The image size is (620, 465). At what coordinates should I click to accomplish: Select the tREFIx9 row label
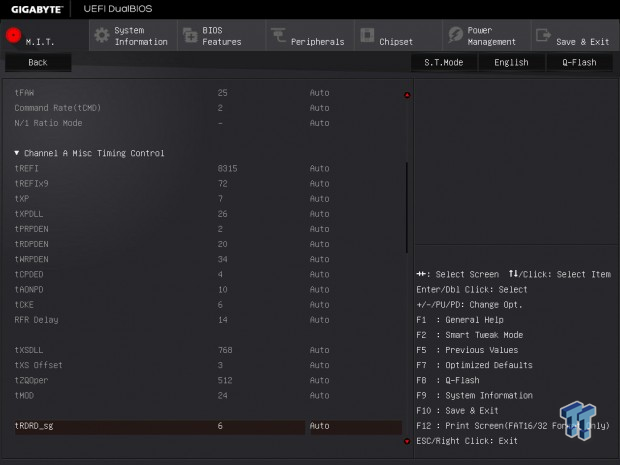[x=31, y=183]
